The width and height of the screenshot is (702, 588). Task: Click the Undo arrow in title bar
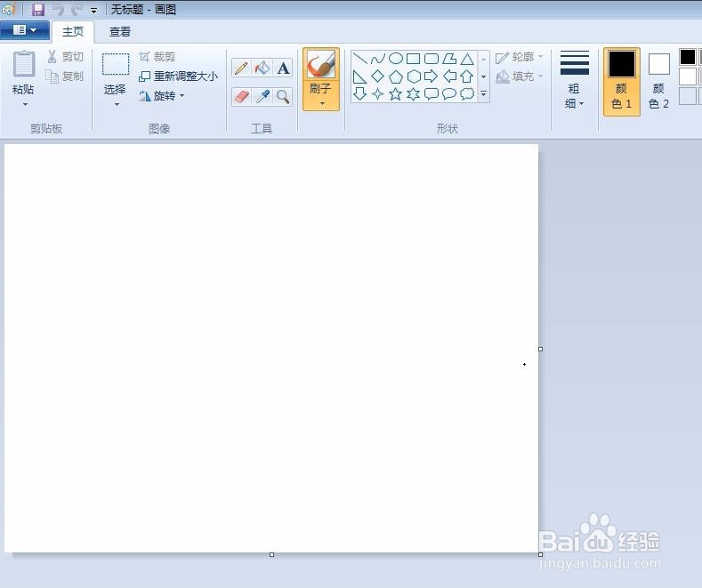coord(58,10)
